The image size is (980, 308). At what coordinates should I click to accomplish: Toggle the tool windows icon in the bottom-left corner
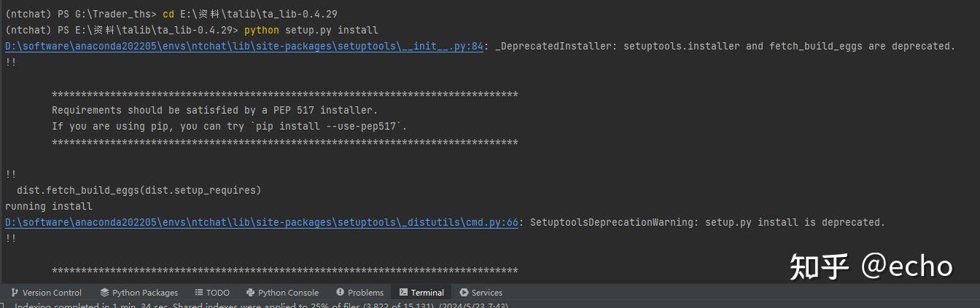3,305
